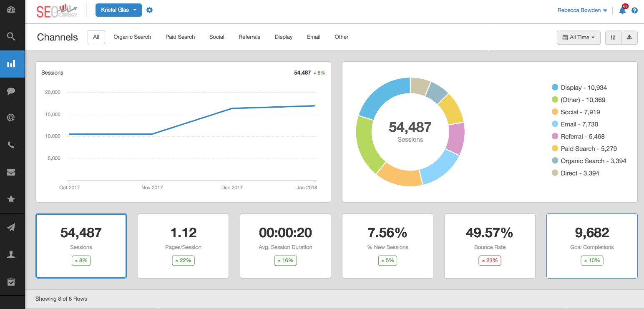
Task: Expand the Rebecca Bowden account menu
Action: tap(582, 10)
